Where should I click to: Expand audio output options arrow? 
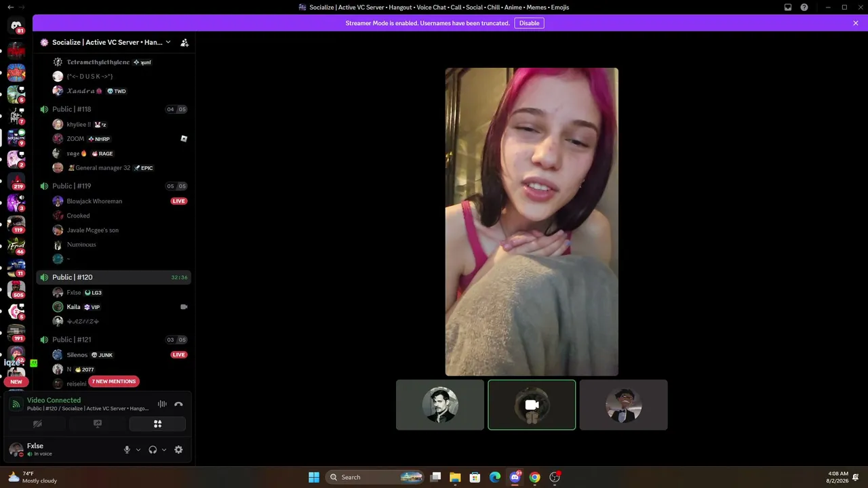pyautogui.click(x=164, y=449)
